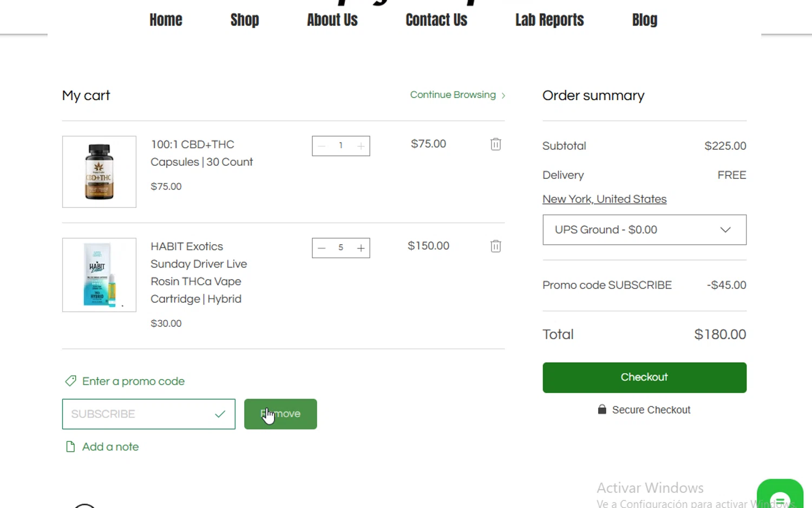Click the $30.00 unit price
The width and height of the screenshot is (812, 508).
(166, 323)
